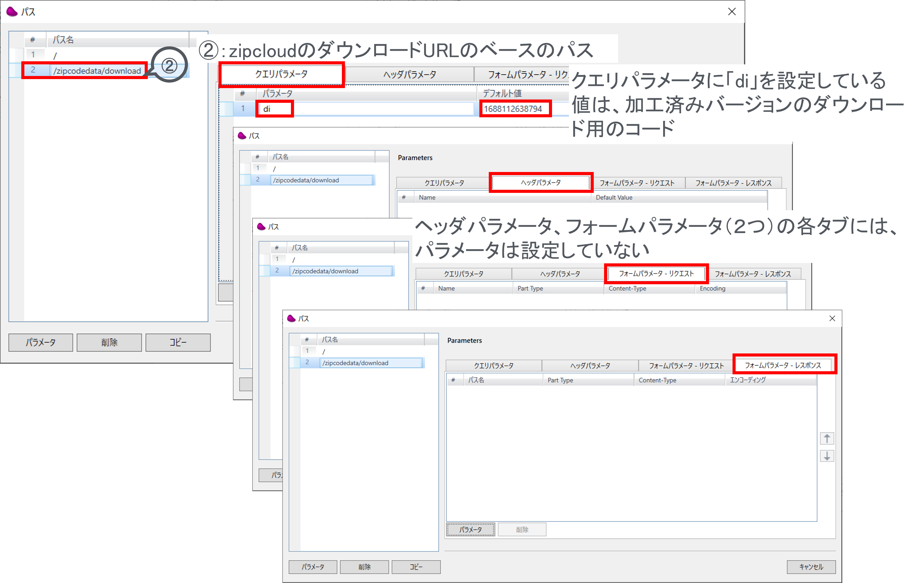Click the Content-Type column header in the front window

(679, 380)
